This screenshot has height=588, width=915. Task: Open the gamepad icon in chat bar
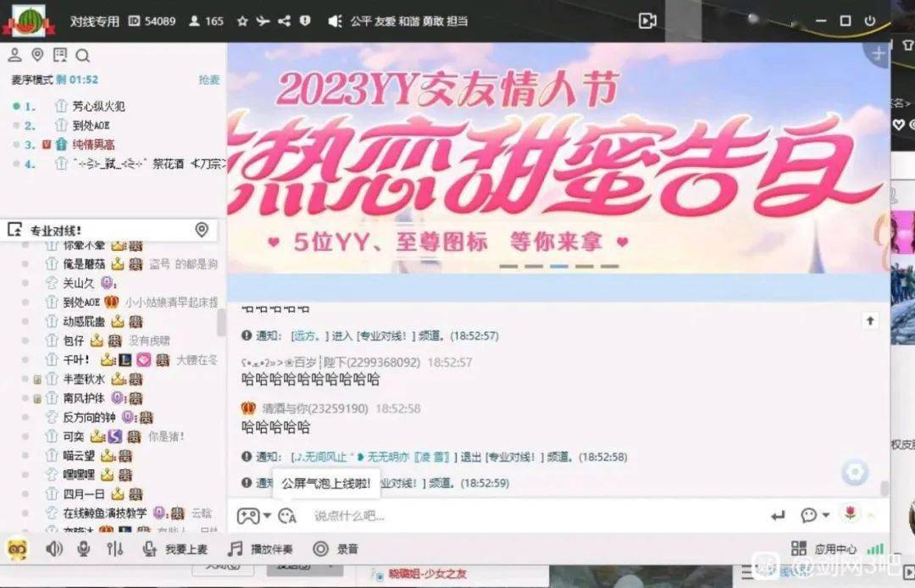[x=248, y=516]
